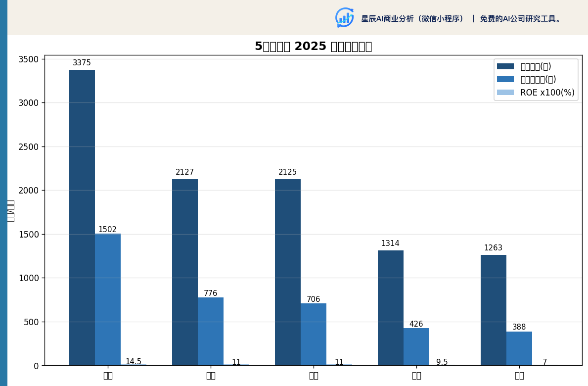This screenshot has width=588, height=386.
Task: Click the dark navy bar labeled 2127
Action: (185, 272)
